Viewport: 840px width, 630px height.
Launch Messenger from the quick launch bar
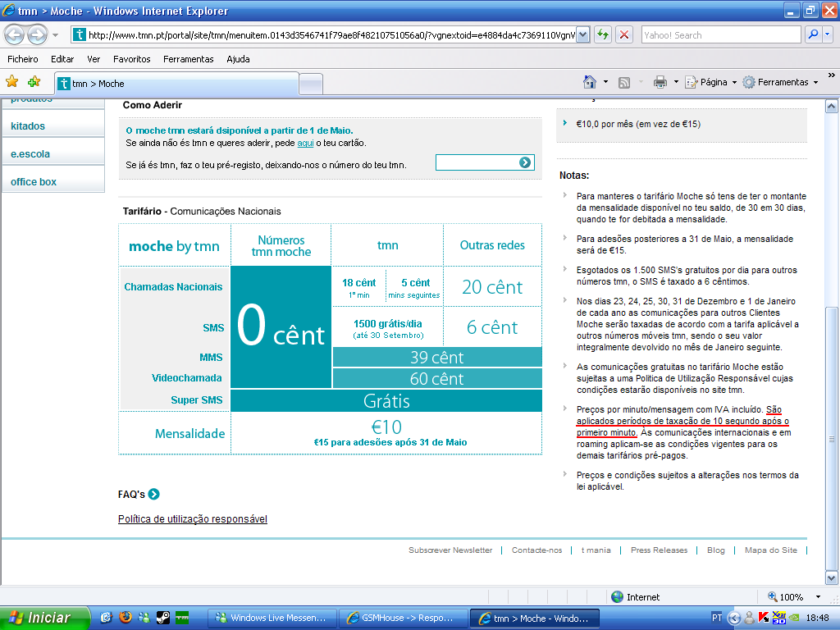pyautogui.click(x=144, y=618)
